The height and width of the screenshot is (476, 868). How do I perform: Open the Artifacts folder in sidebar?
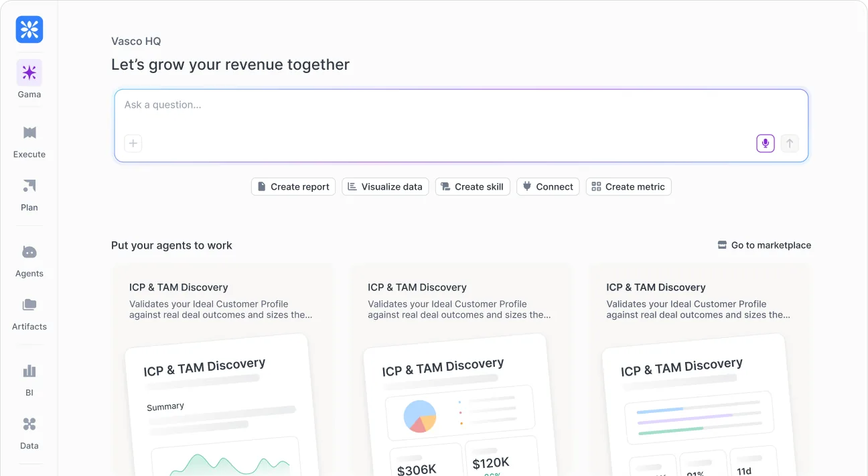tap(29, 314)
